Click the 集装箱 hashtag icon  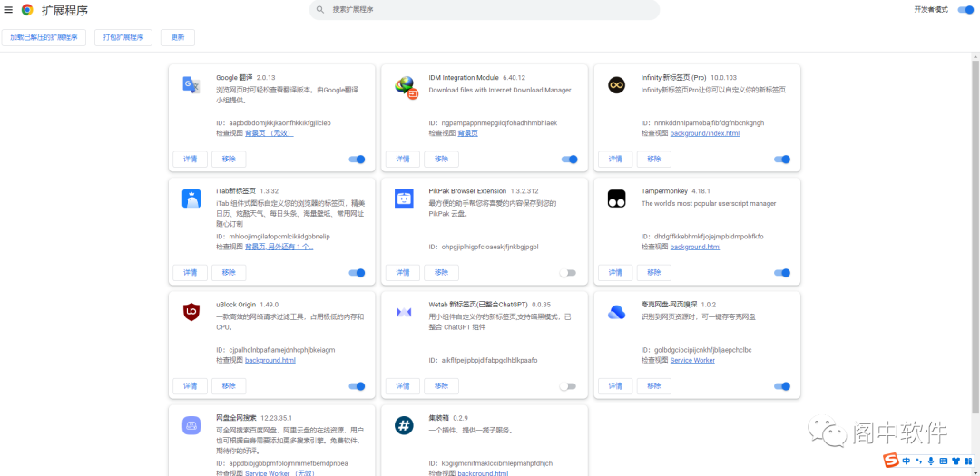tap(404, 425)
